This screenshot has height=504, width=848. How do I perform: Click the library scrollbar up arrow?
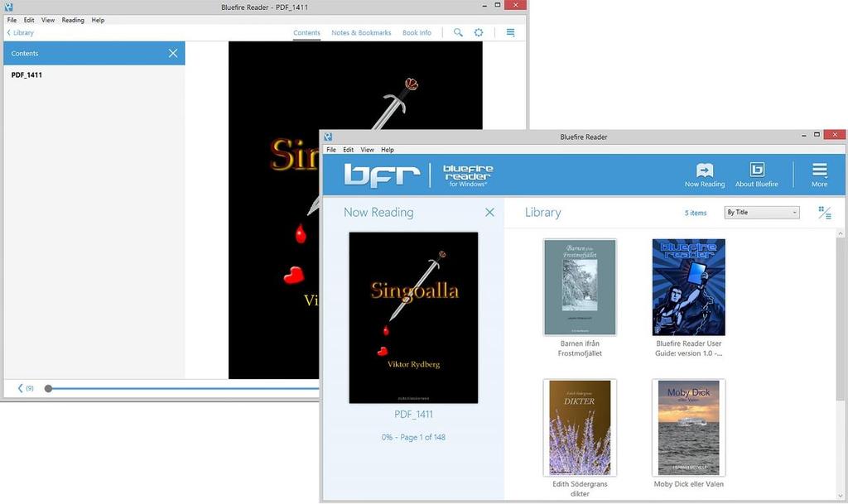click(x=840, y=234)
